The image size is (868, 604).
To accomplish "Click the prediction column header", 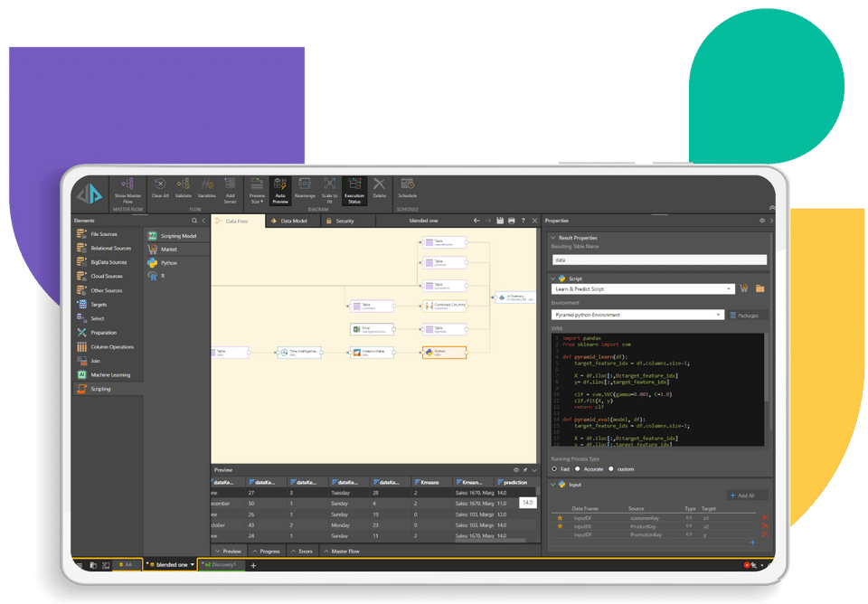I will pyautogui.click(x=515, y=482).
